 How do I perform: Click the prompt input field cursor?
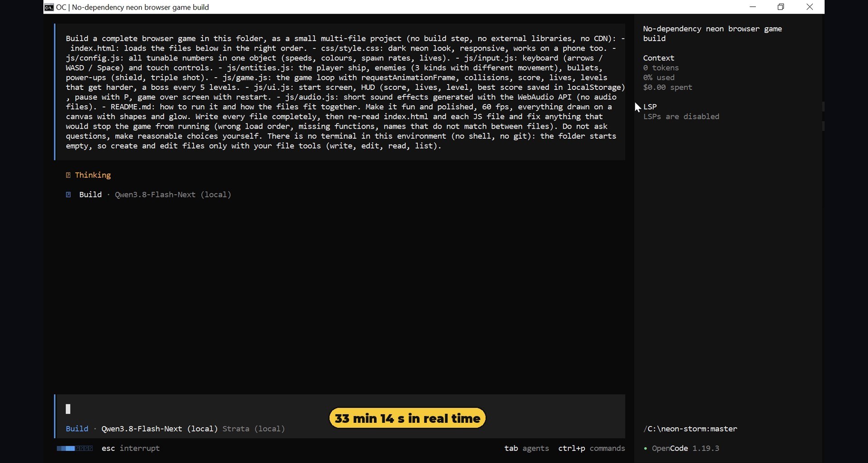coord(68,409)
